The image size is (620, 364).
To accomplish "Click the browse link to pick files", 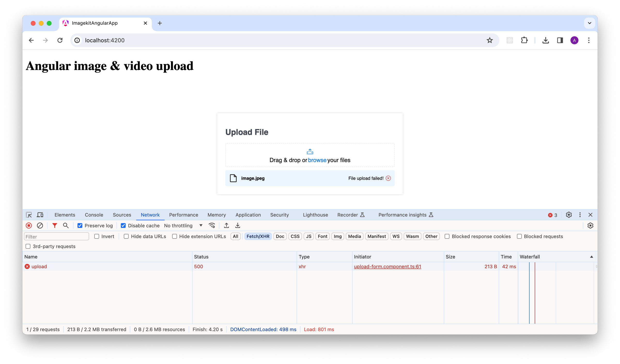I will coord(317,160).
